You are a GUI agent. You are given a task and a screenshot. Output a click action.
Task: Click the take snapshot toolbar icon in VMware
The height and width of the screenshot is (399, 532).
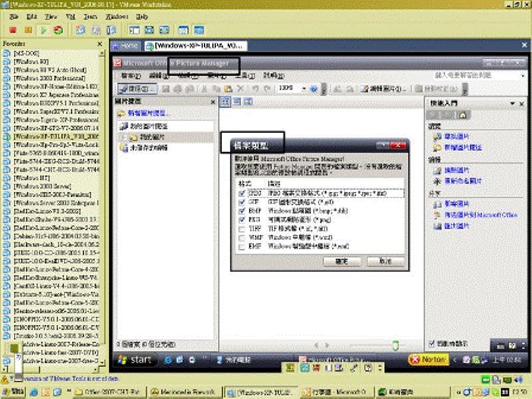pyautogui.click(x=80, y=30)
